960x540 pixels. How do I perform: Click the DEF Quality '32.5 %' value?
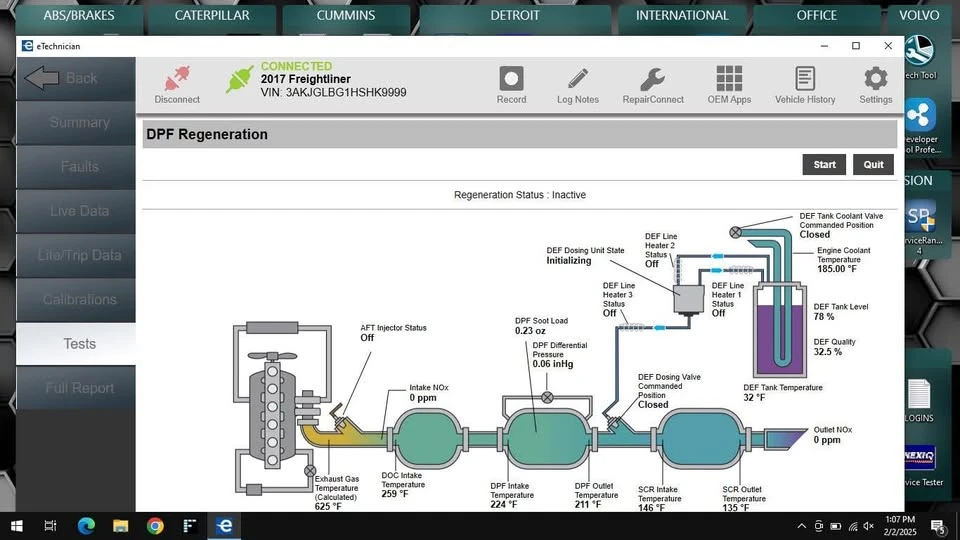tap(828, 352)
